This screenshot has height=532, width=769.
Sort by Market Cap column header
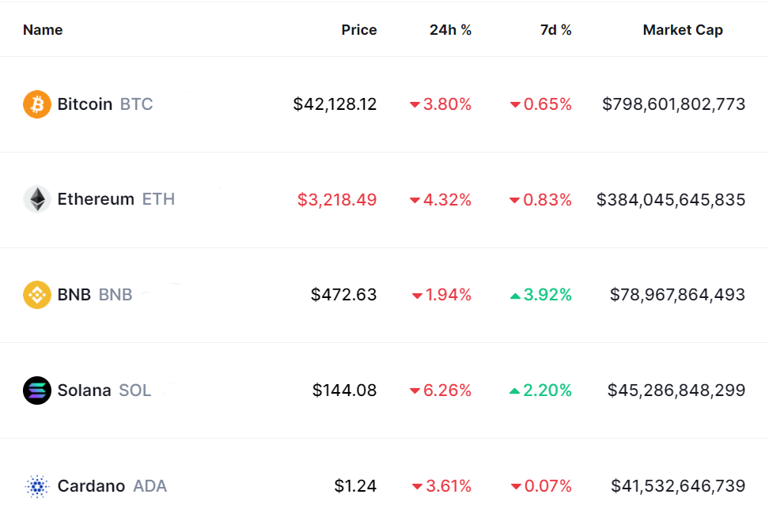[683, 30]
